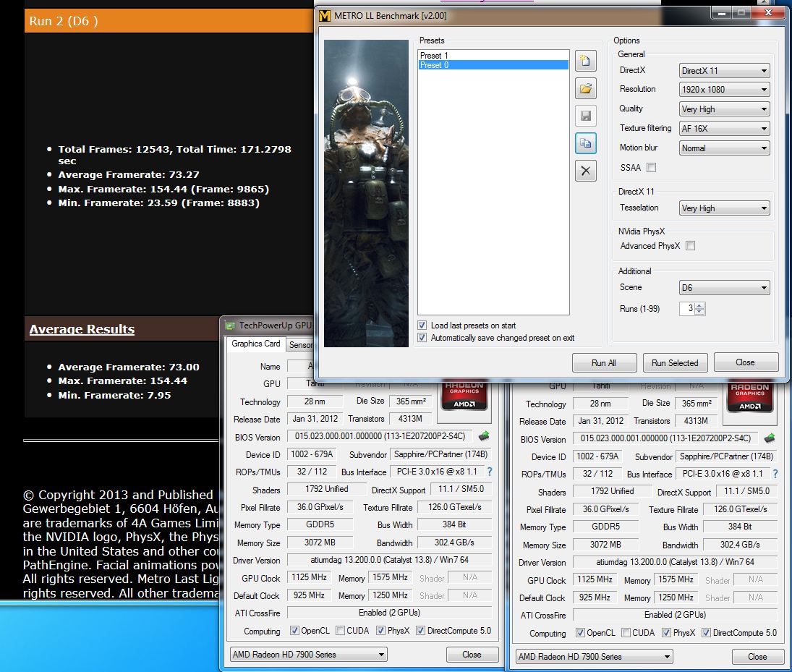Image resolution: width=792 pixels, height=672 pixels.
Task: Open Texture filtering dropdown showing AF 16X
Action: (x=724, y=128)
